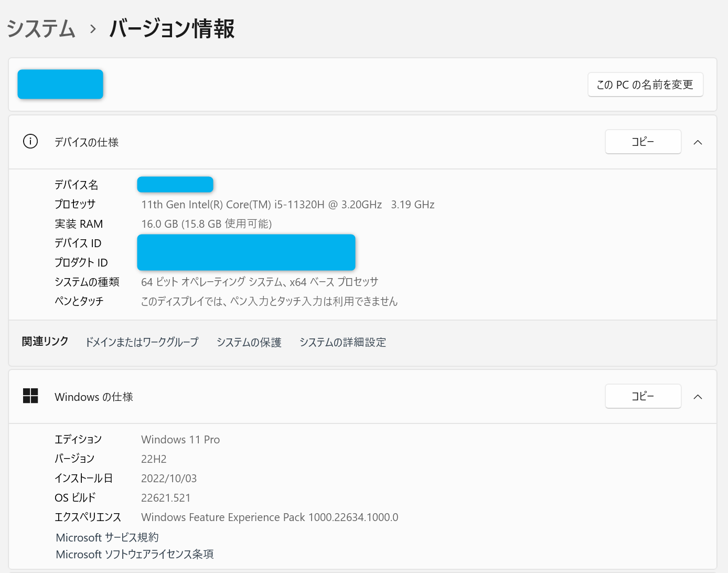Select install date 2022/10/03
The image size is (728, 573).
[169, 479]
